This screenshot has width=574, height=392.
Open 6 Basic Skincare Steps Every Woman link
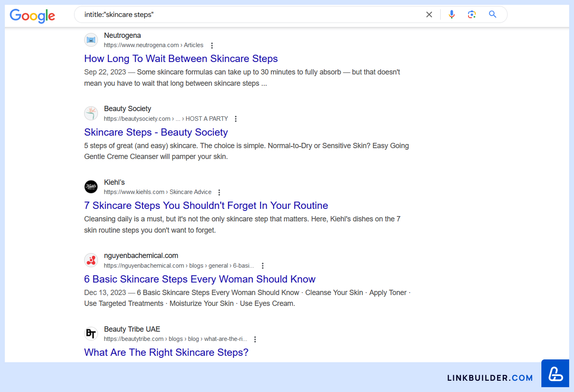[x=200, y=279]
